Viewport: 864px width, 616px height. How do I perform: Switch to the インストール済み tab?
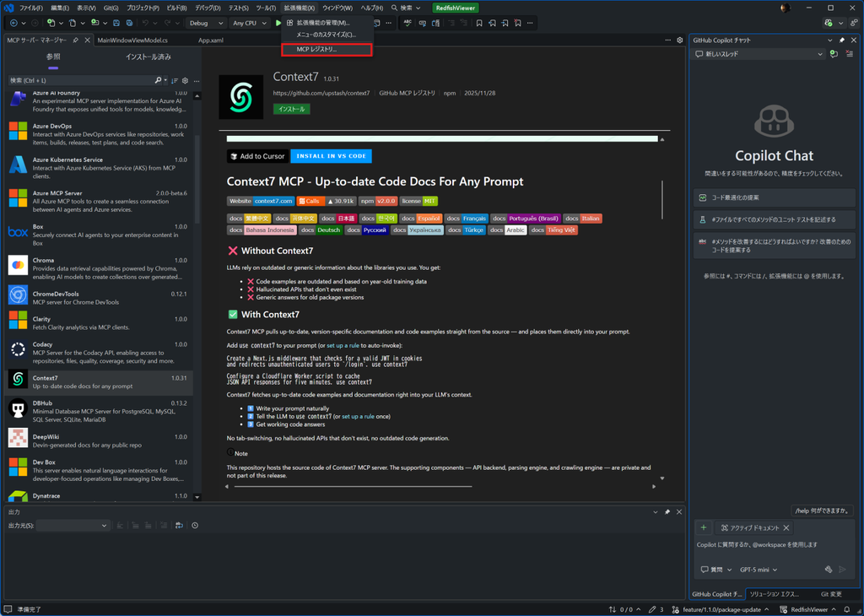click(148, 57)
